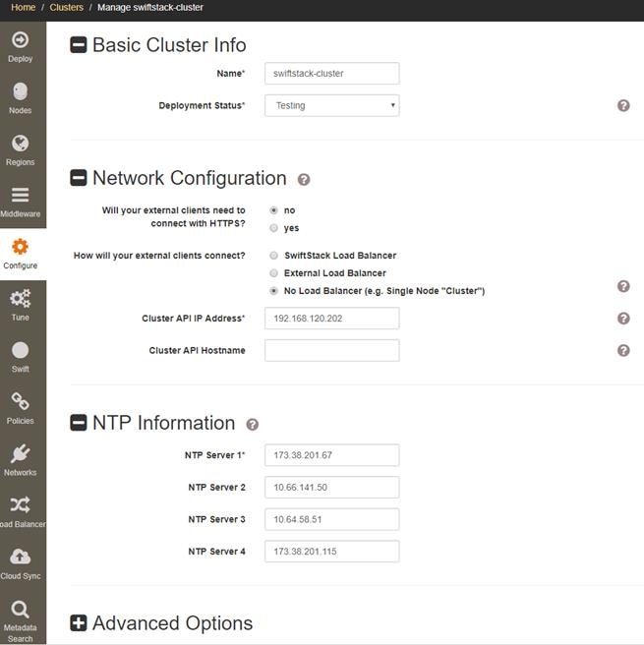
Task: Click help icon beside Deployment Status
Action: point(623,106)
